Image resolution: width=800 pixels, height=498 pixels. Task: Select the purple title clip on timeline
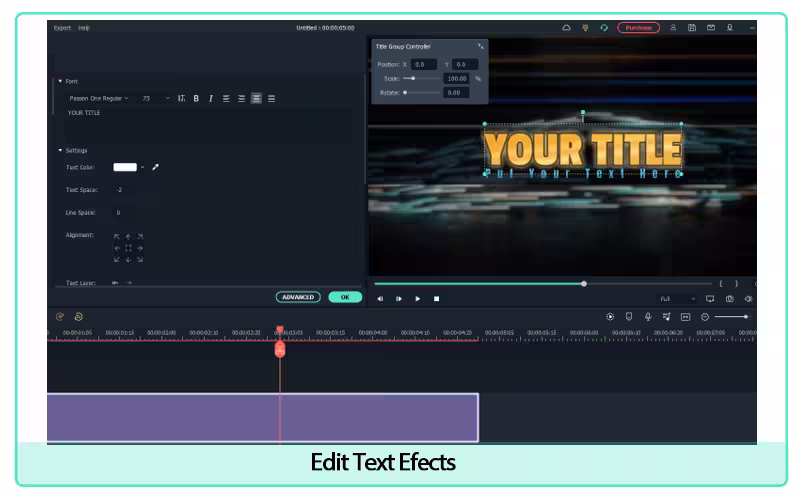pos(263,417)
